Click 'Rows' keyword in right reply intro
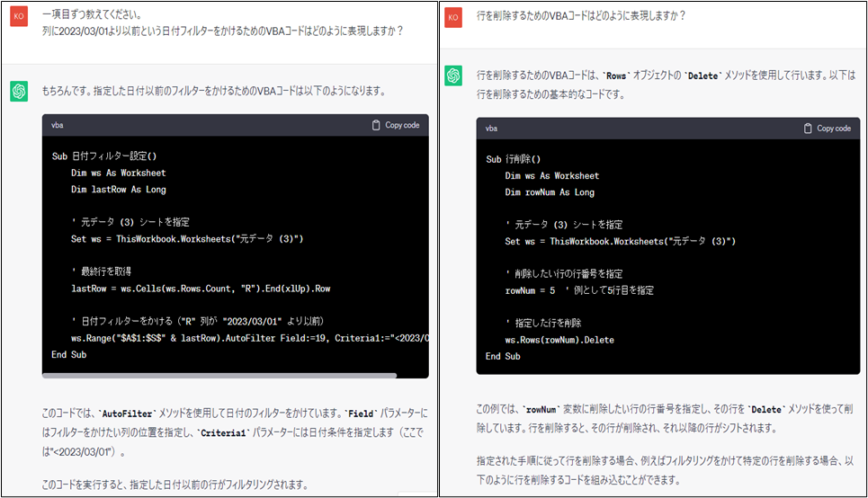The height and width of the screenshot is (498, 868). pos(616,76)
